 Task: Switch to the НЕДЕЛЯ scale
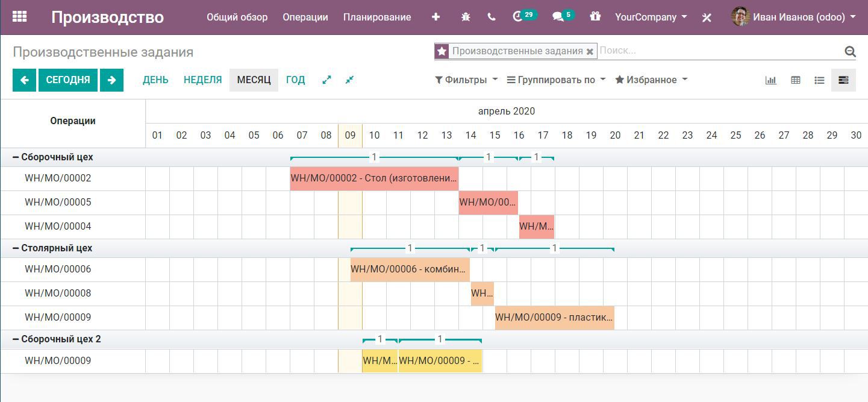click(202, 79)
